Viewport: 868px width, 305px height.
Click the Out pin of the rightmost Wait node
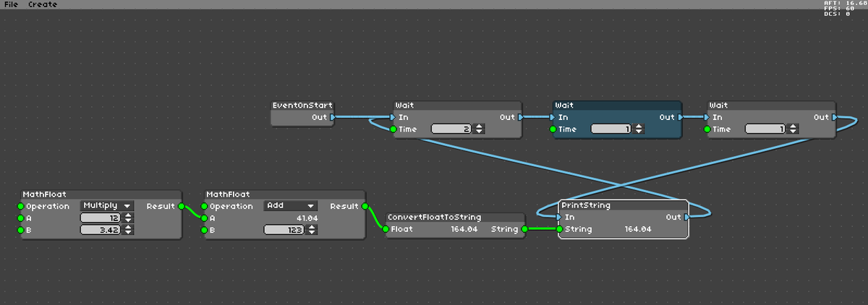pyautogui.click(x=834, y=117)
